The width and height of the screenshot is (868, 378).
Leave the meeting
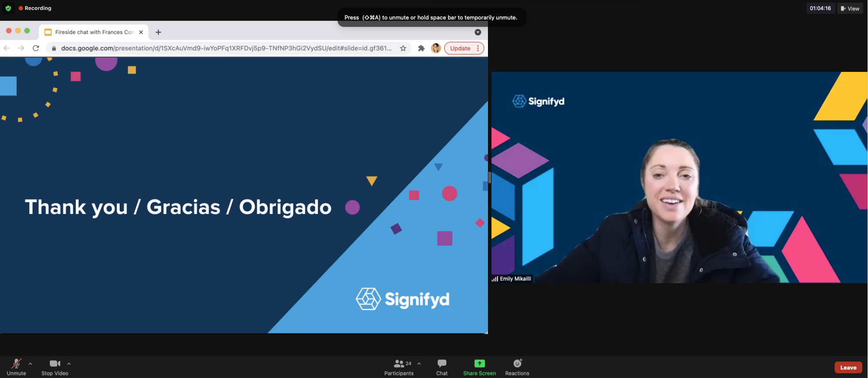[848, 367]
